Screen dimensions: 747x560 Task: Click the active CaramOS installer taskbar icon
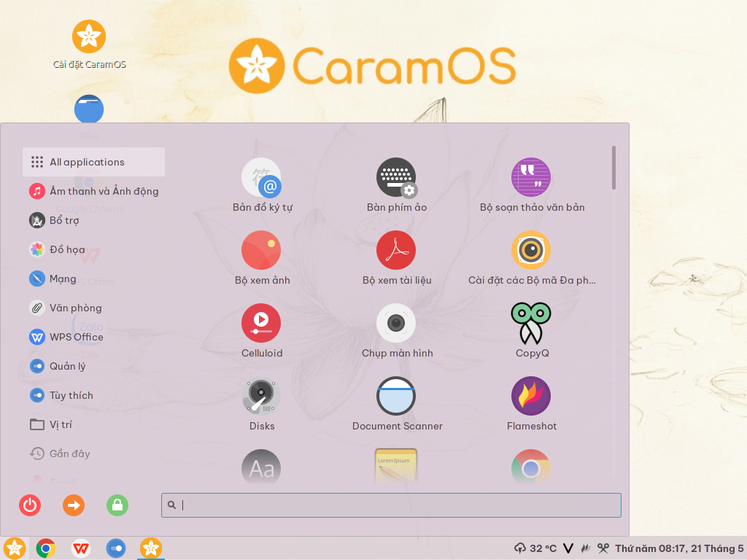[151, 548]
